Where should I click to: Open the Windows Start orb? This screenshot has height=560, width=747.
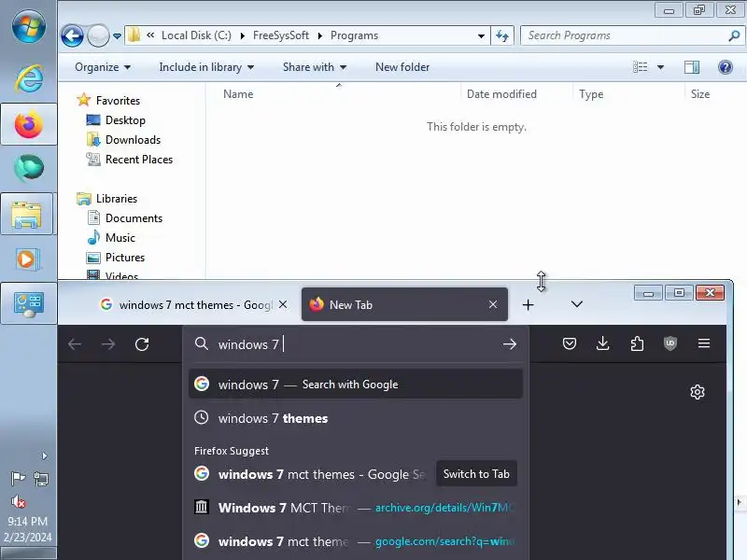tap(29, 26)
